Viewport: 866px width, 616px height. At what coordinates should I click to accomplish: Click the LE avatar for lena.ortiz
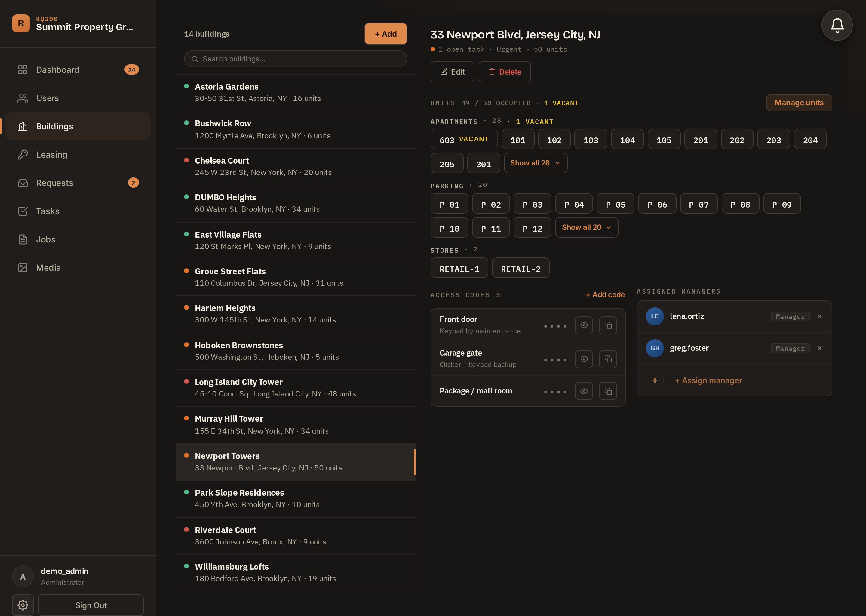point(655,316)
